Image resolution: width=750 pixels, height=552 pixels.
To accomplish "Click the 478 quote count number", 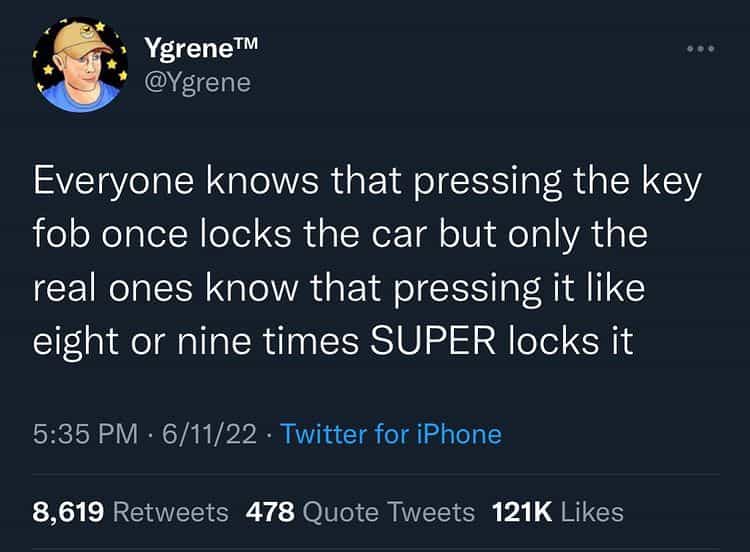I will click(x=270, y=513).
